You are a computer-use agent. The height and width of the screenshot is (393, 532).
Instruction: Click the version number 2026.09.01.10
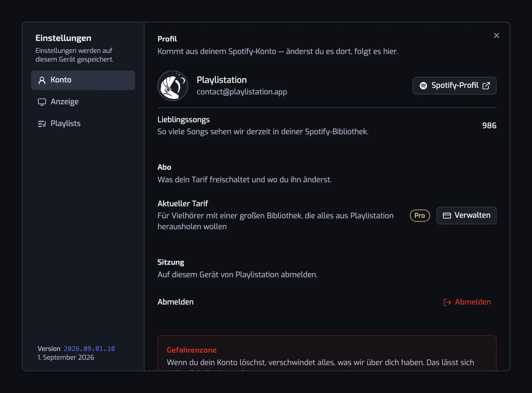click(89, 349)
